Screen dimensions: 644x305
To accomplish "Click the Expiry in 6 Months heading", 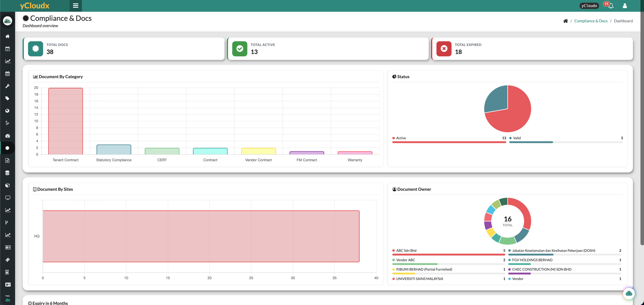I will 48,303.
